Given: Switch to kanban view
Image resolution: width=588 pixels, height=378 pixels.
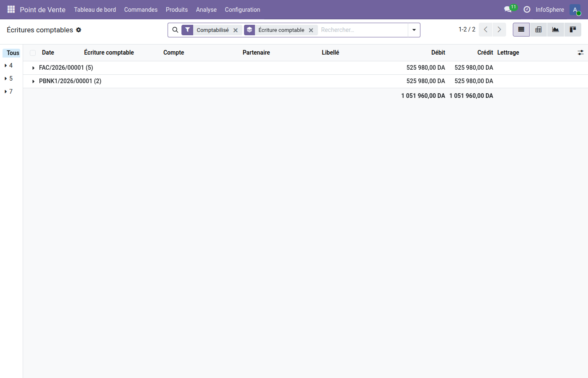Looking at the screenshot, I should pos(572,30).
